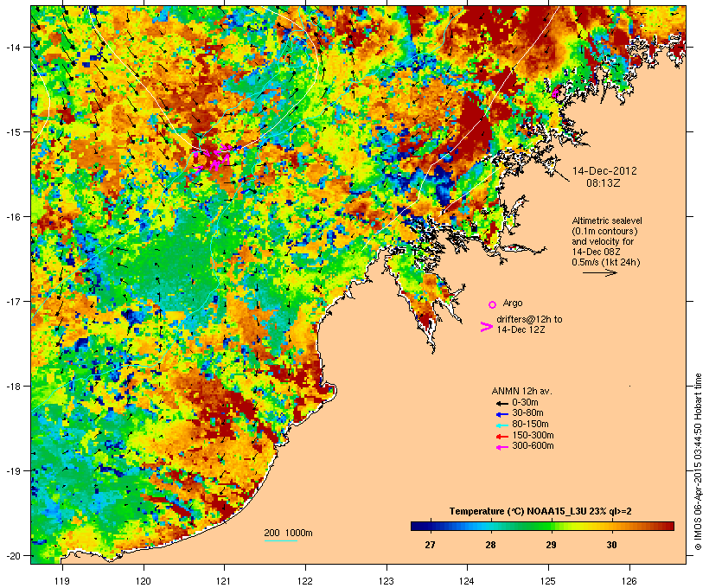Click the longitude axis label 126
709x588 pixels.
pos(629,581)
